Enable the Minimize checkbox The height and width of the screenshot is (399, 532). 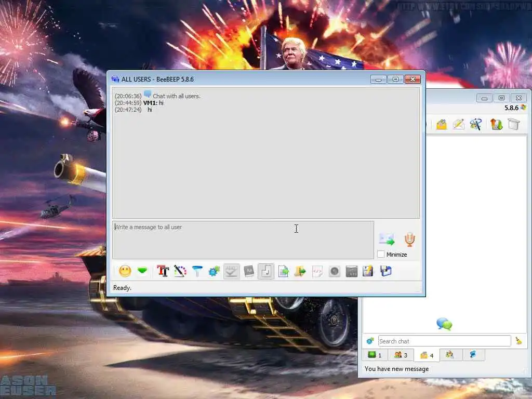click(x=381, y=254)
